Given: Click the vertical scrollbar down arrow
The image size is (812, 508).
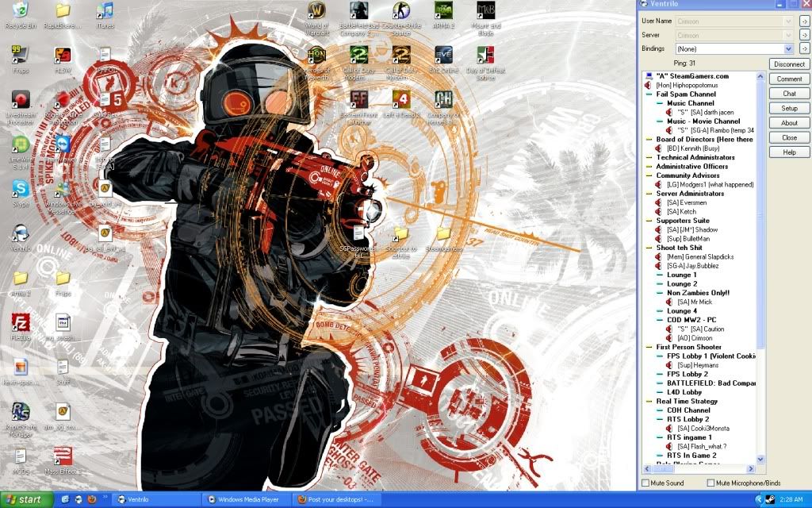Looking at the screenshot, I should (x=760, y=460).
